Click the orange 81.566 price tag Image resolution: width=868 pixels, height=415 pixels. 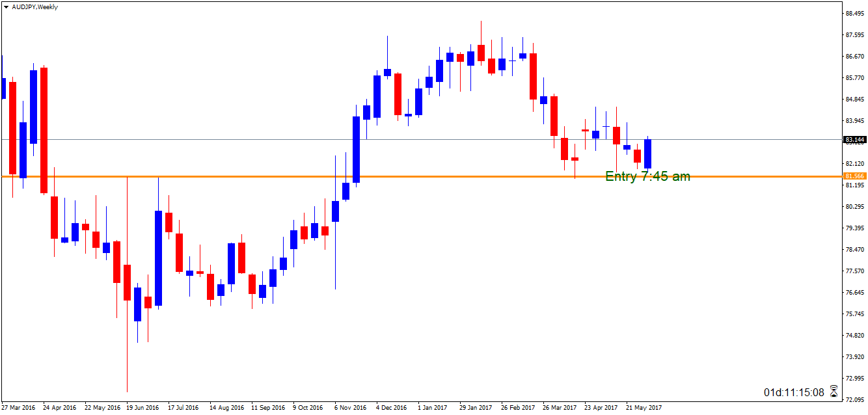854,176
